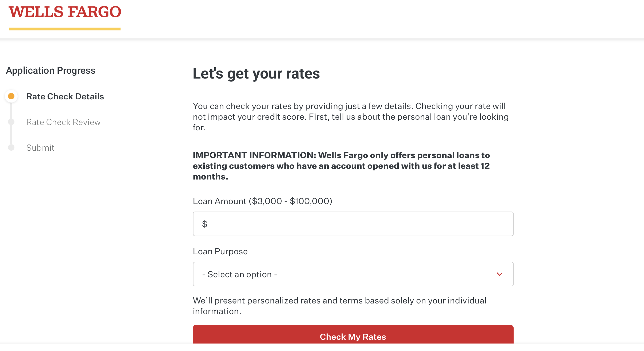This screenshot has height=351, width=644.
Task: Activate the Rate Check Review step marker
Action: coord(11,122)
